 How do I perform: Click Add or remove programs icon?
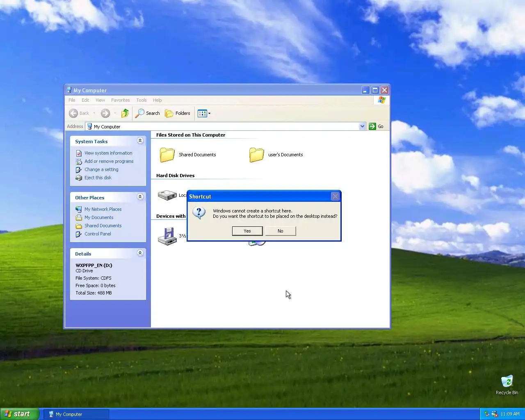[x=79, y=161]
